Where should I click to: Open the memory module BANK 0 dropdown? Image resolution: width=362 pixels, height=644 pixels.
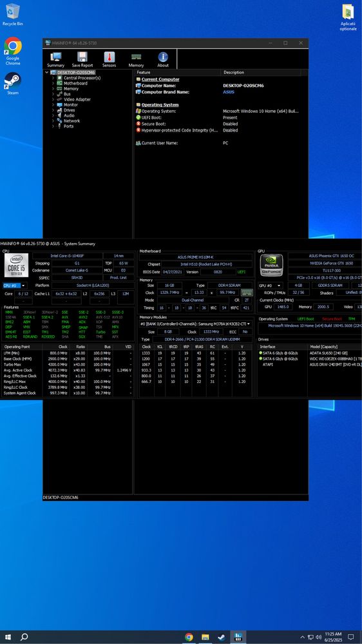tap(196, 324)
